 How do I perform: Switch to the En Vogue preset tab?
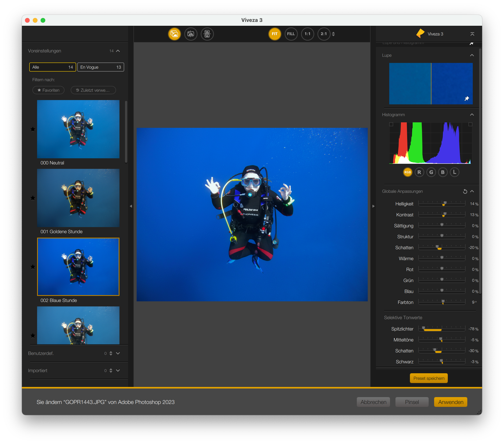point(101,67)
